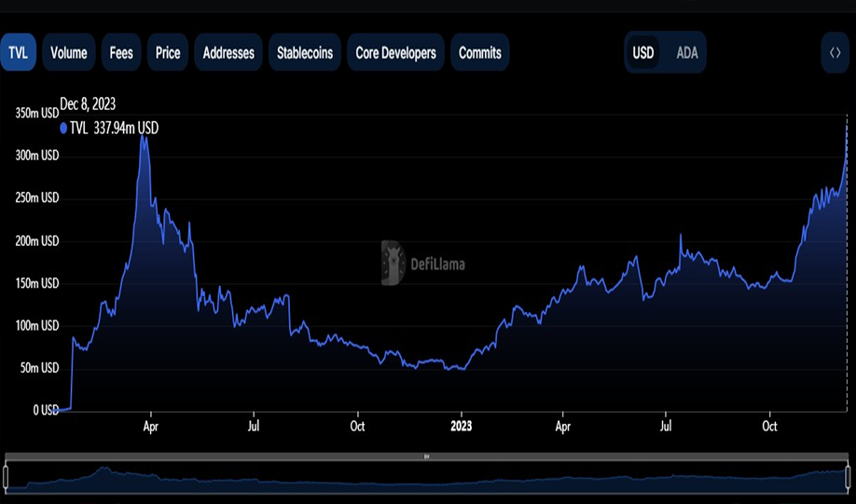This screenshot has height=504, width=856.
Task: Click the 2023 axis label
Action: [x=462, y=426]
